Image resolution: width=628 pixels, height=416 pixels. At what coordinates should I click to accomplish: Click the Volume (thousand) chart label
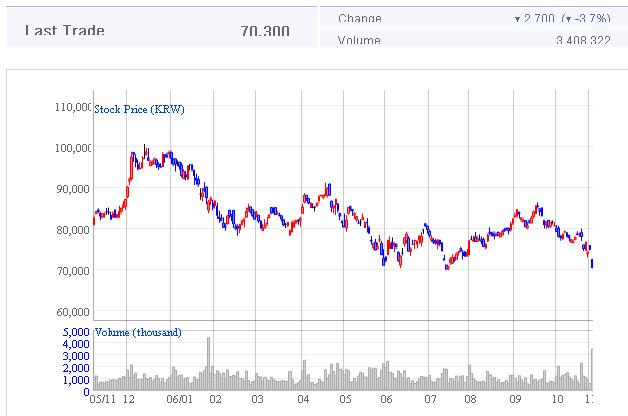tap(138, 332)
